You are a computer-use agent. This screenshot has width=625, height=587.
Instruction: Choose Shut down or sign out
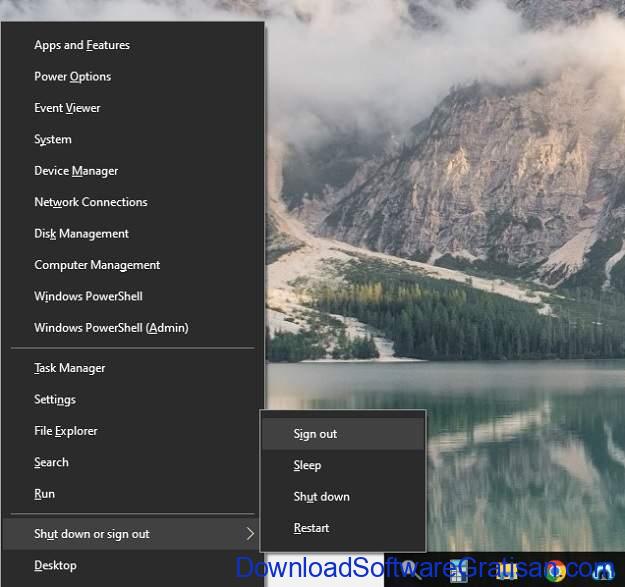pos(132,534)
